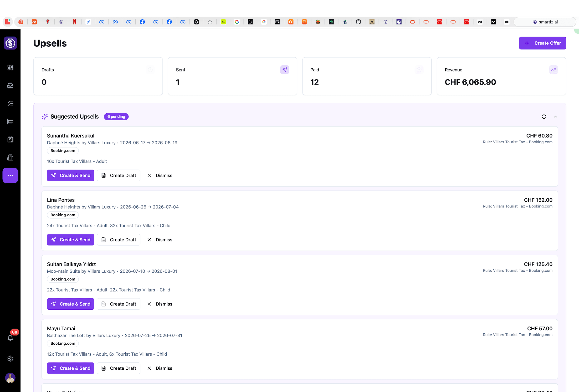The width and height of the screenshot is (579, 392).
Task: Create and send Lina Pontes's upsell
Action: [71, 240]
